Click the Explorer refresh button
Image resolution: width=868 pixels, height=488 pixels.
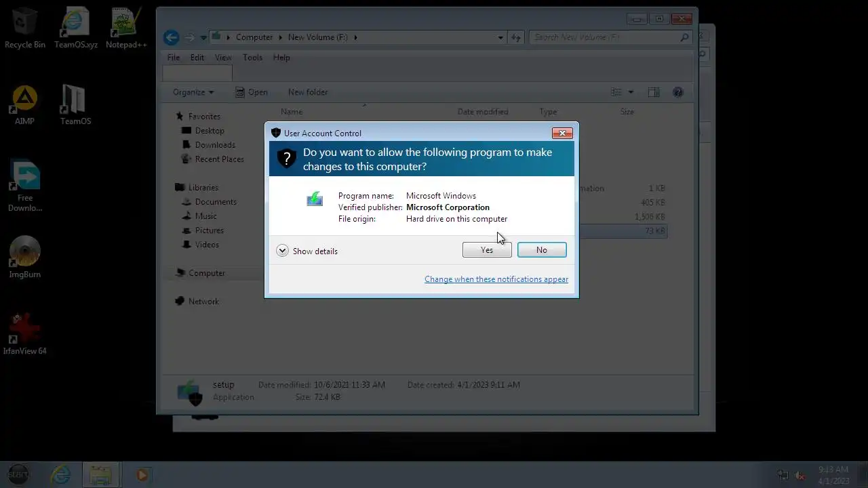(516, 37)
